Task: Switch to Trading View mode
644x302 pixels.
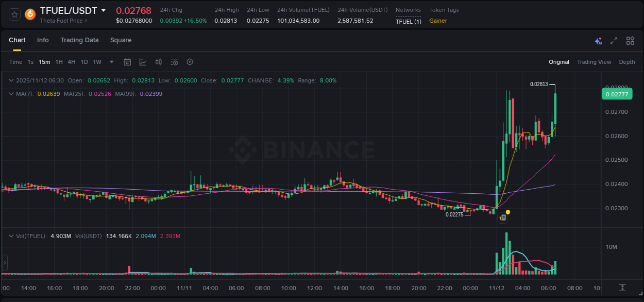Action: 594,62
